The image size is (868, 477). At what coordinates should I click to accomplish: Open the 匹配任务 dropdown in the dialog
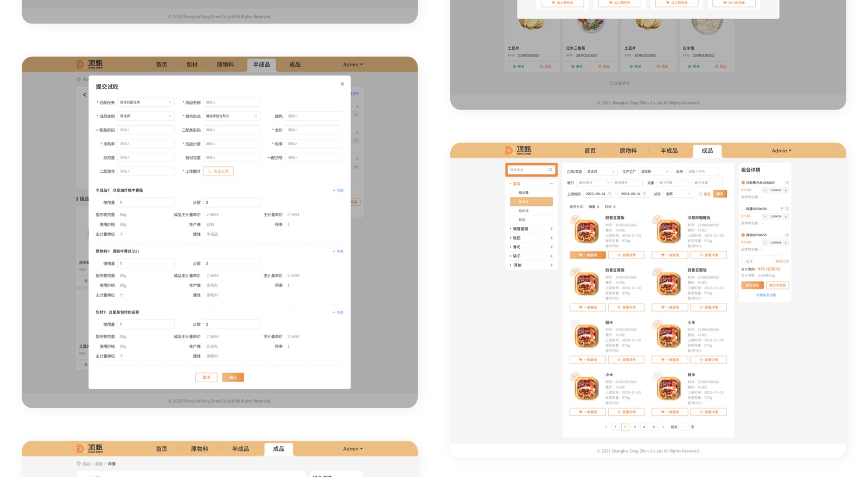(145, 102)
